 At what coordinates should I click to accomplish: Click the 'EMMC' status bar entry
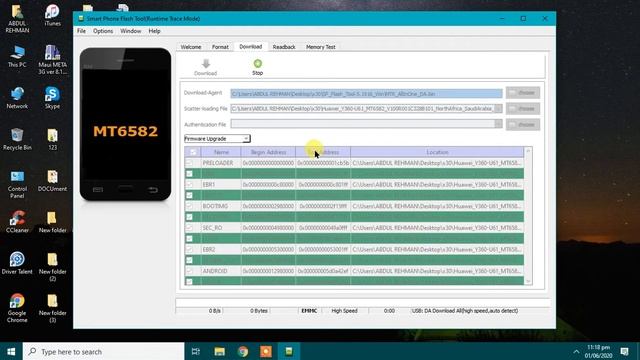(x=309, y=311)
